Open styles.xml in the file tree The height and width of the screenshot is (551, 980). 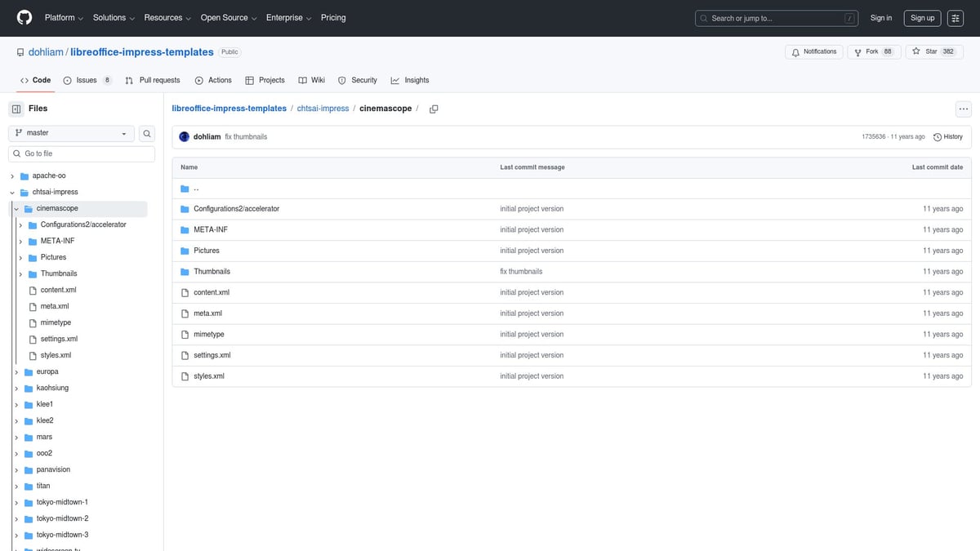pyautogui.click(x=56, y=355)
